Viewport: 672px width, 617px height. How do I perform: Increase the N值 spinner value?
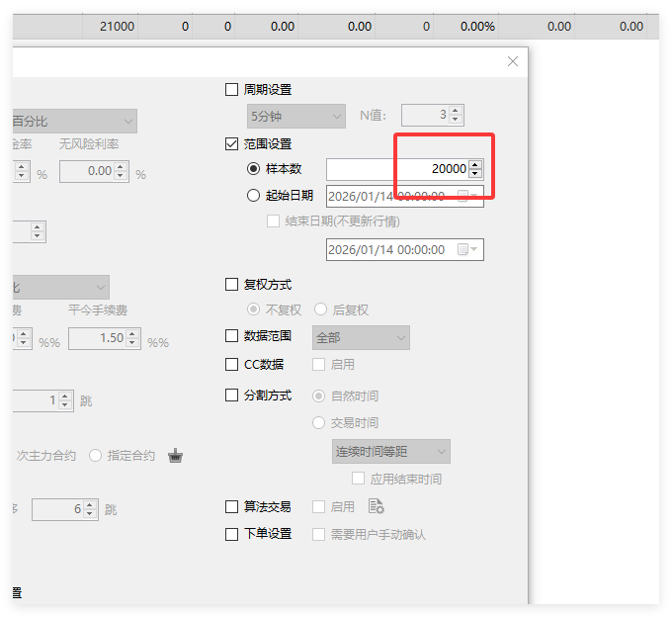point(456,111)
